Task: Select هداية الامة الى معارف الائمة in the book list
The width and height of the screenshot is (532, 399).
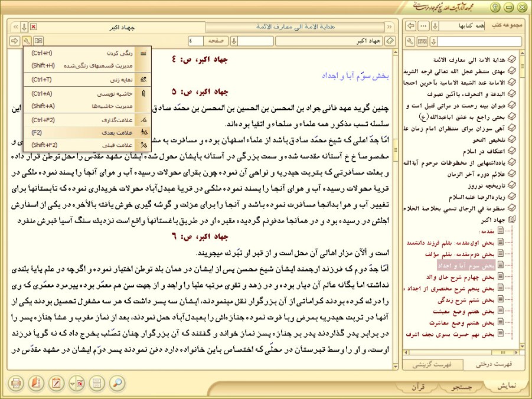Action: click(469, 60)
